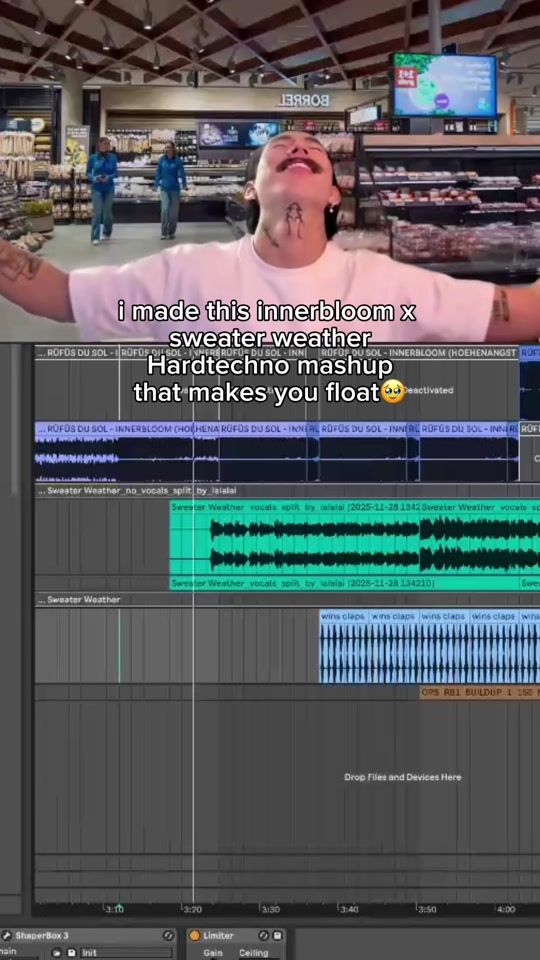Select the RÜFÜS DU SOL INNERBLOOM (HOEHENANGST clip
This screenshot has width=540, height=960.
pyautogui.click(x=419, y=352)
